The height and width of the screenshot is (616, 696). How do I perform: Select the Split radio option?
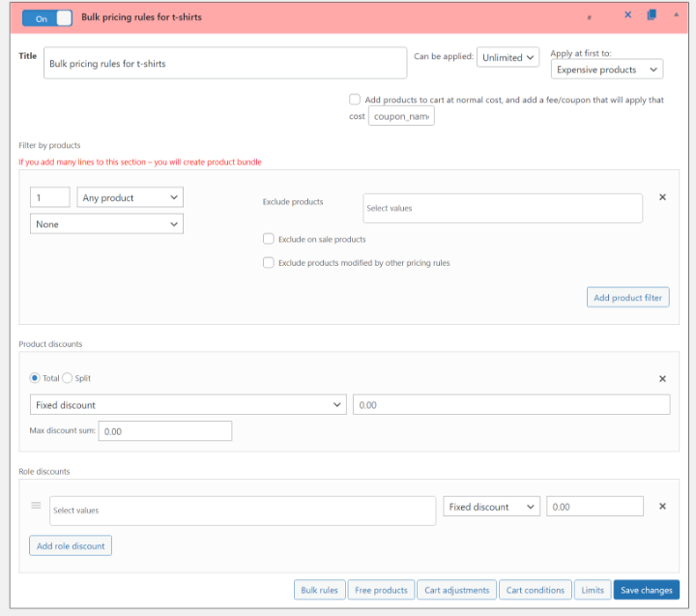(x=68, y=378)
